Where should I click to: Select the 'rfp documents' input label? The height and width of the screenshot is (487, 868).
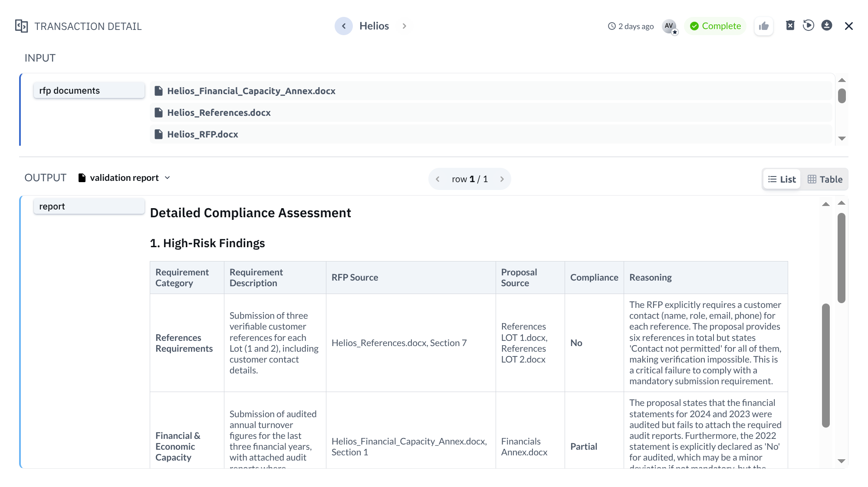point(89,90)
